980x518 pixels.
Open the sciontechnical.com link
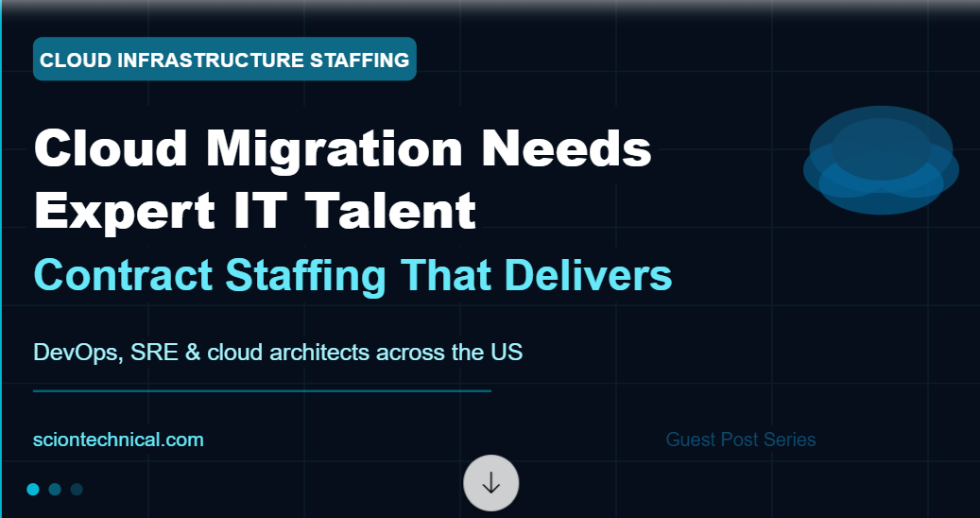[118, 440]
